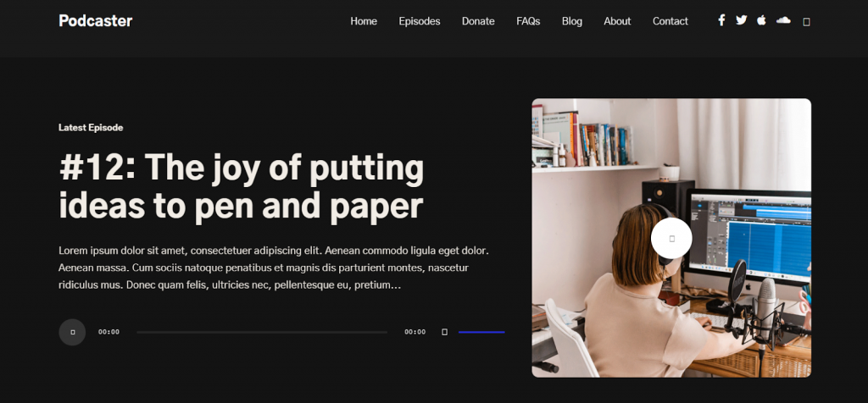
Task: Click the Podcaster site logo
Action: 96,21
